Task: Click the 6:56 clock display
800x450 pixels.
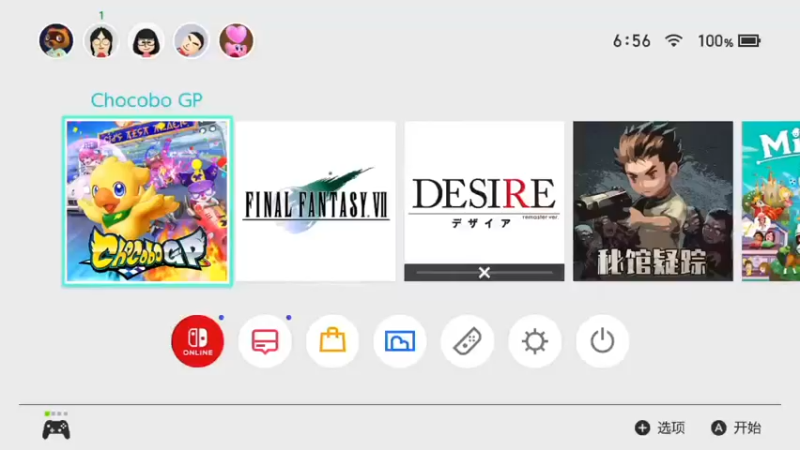Action: 632,41
